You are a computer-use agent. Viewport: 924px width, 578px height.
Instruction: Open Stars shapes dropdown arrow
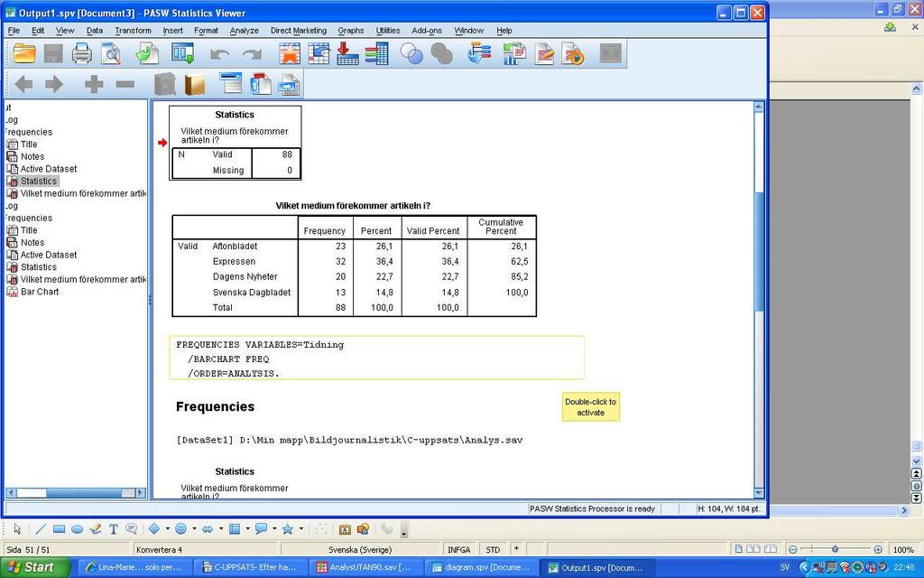[301, 529]
